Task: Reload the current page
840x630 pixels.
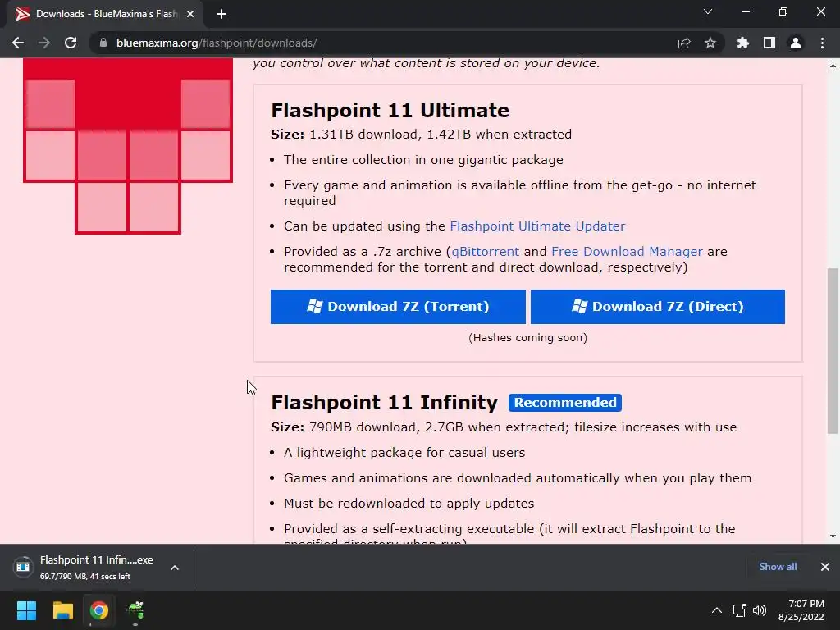Action: click(x=71, y=43)
